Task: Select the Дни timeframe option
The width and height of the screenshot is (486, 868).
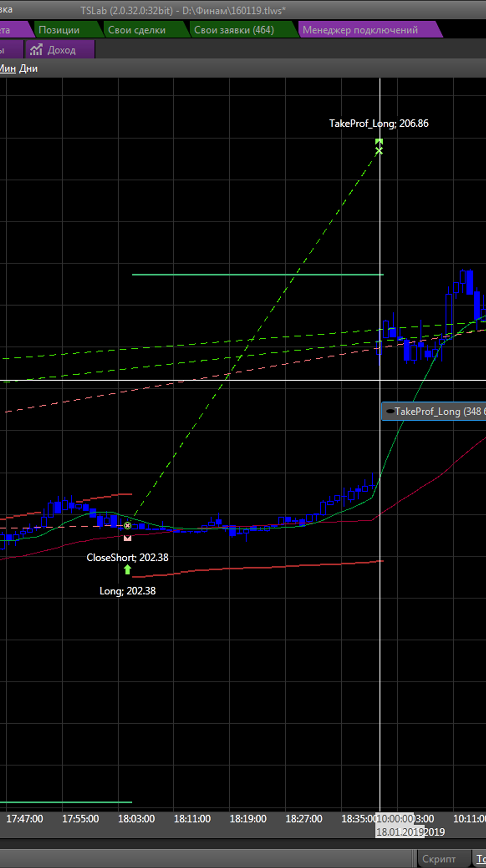Action: coord(28,69)
